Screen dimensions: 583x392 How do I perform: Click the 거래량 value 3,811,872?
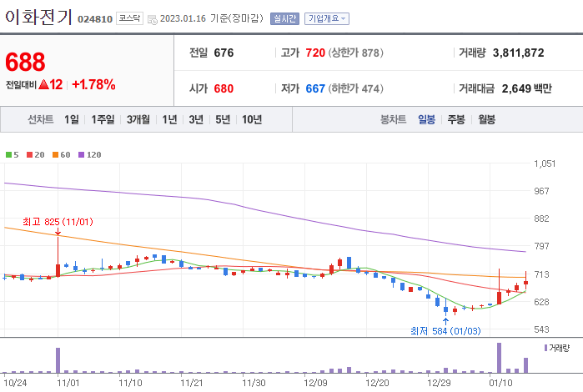[x=518, y=53]
